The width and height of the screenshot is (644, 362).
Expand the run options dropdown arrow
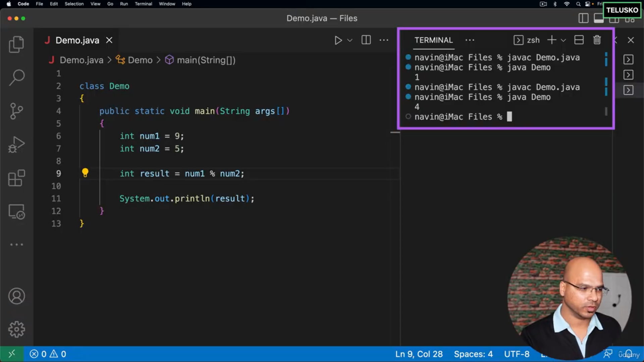pyautogui.click(x=350, y=40)
